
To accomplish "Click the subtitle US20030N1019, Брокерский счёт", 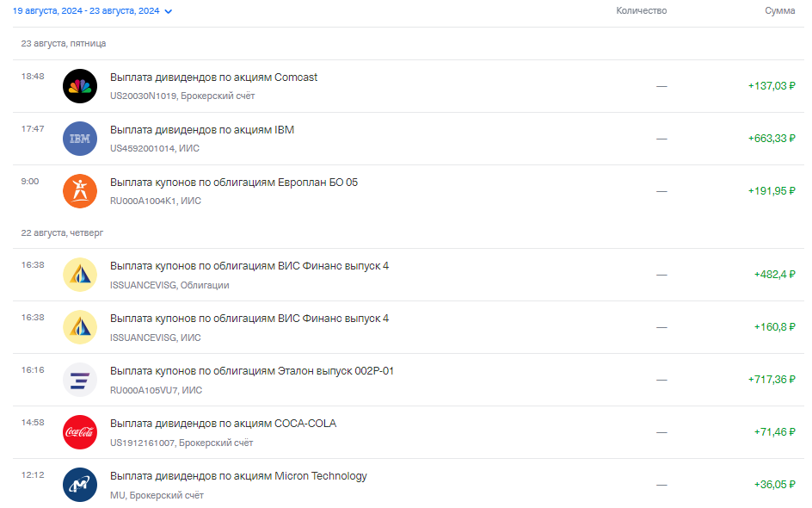I will pos(182,96).
